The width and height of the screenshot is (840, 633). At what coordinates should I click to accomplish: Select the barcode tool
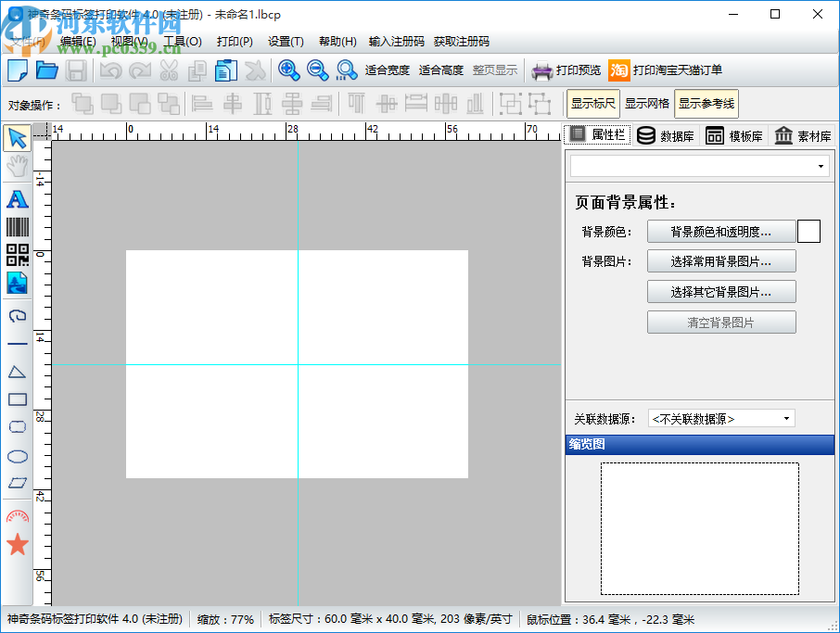click(x=17, y=227)
